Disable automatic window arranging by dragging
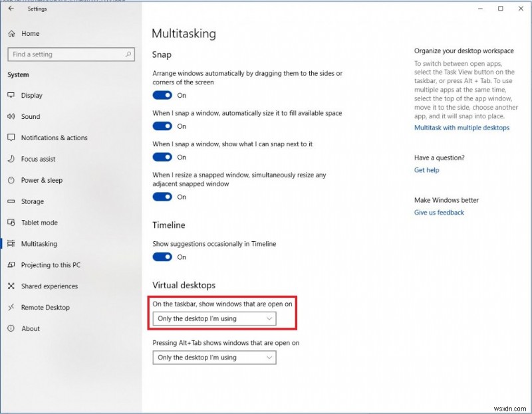The width and height of the screenshot is (532, 414). 163,95
